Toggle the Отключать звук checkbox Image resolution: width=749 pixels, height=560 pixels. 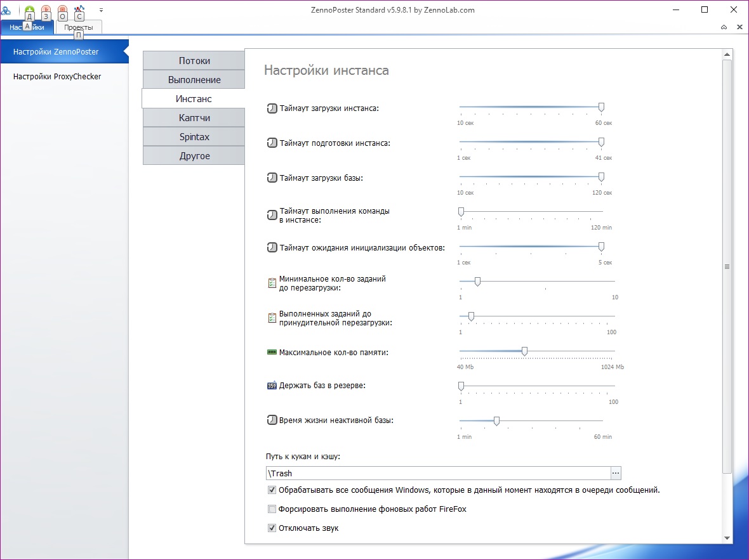272,528
